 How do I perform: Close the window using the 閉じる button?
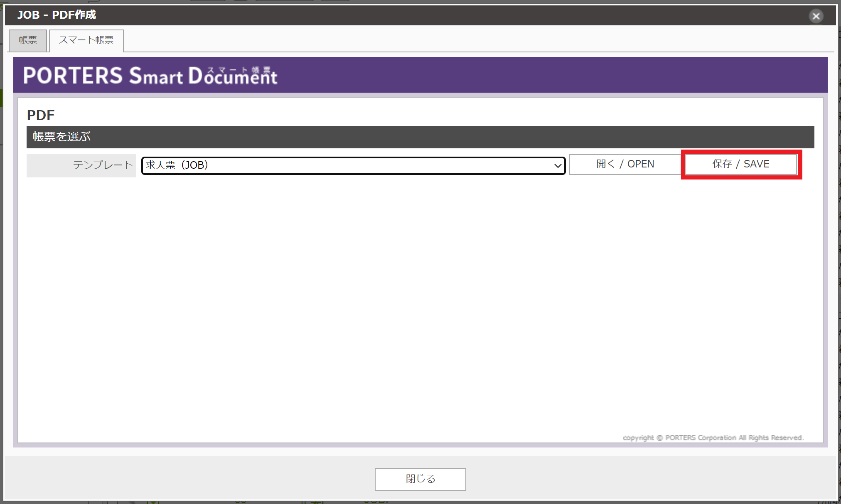tap(420, 479)
